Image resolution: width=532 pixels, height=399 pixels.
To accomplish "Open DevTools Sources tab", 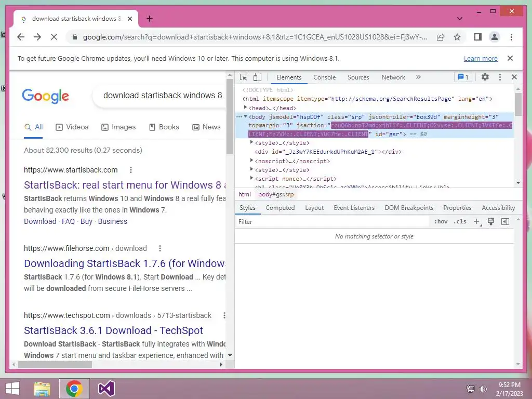I will pos(358,77).
